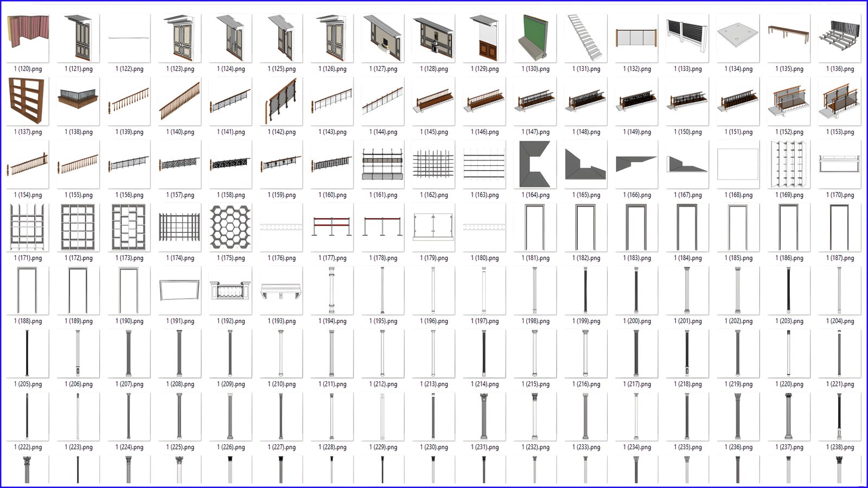Click the wainscot wall thumbnail 1 (129).png

(x=484, y=38)
